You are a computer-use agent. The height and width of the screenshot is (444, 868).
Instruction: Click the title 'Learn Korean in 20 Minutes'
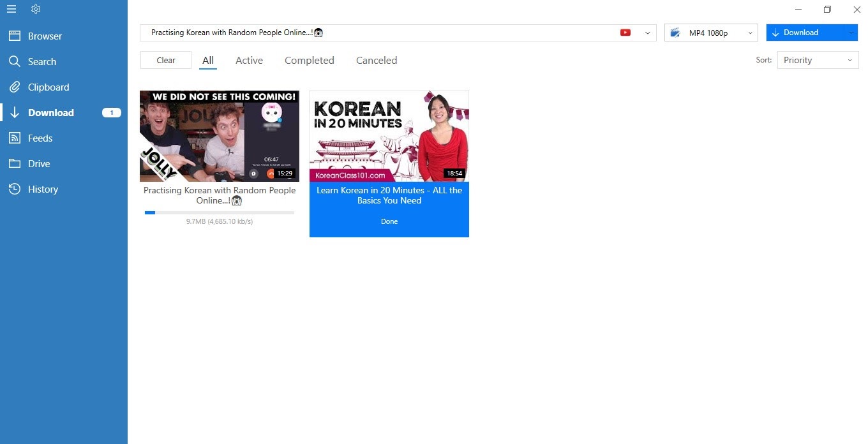(389, 195)
